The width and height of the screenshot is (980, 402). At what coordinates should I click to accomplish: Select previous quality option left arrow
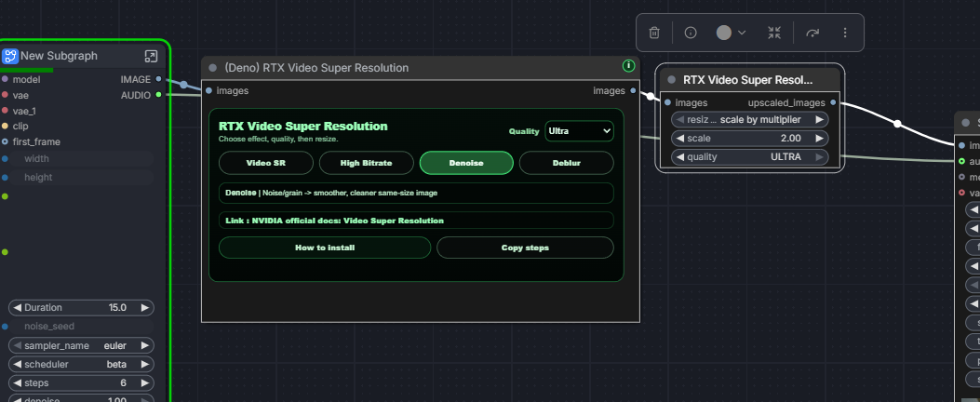coord(679,157)
